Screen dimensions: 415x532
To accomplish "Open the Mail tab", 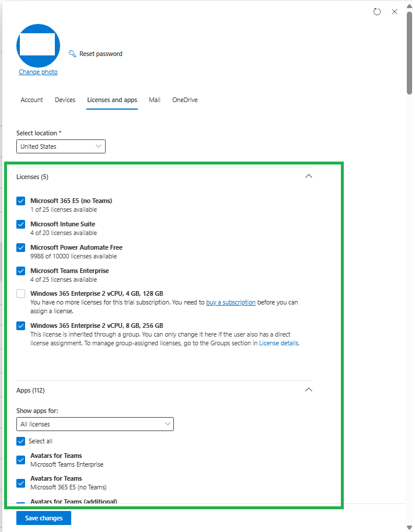I will click(155, 100).
